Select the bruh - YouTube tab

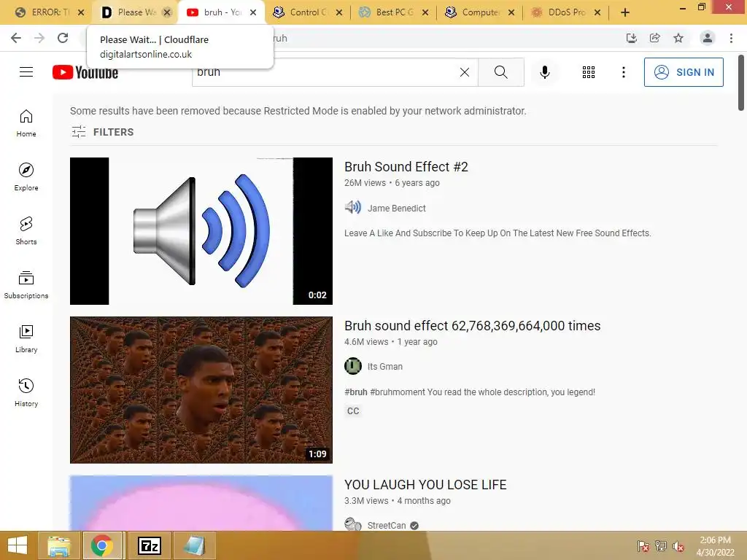[x=221, y=12]
